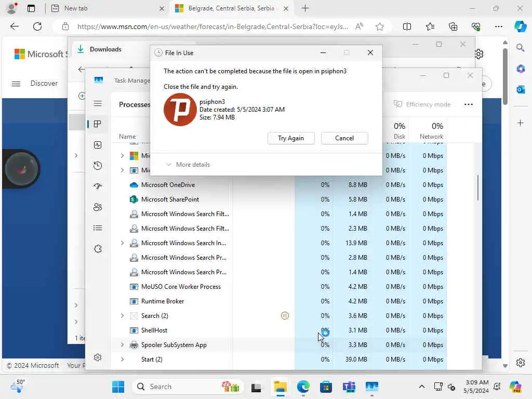Sort processes by Name column
Screen dimensions: 532x399
[x=127, y=137]
